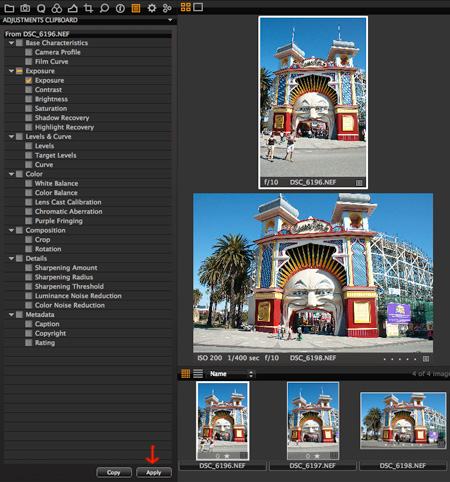This screenshot has width=450, height=482.
Task: Open the Library folder tool tab
Action: coord(9,8)
